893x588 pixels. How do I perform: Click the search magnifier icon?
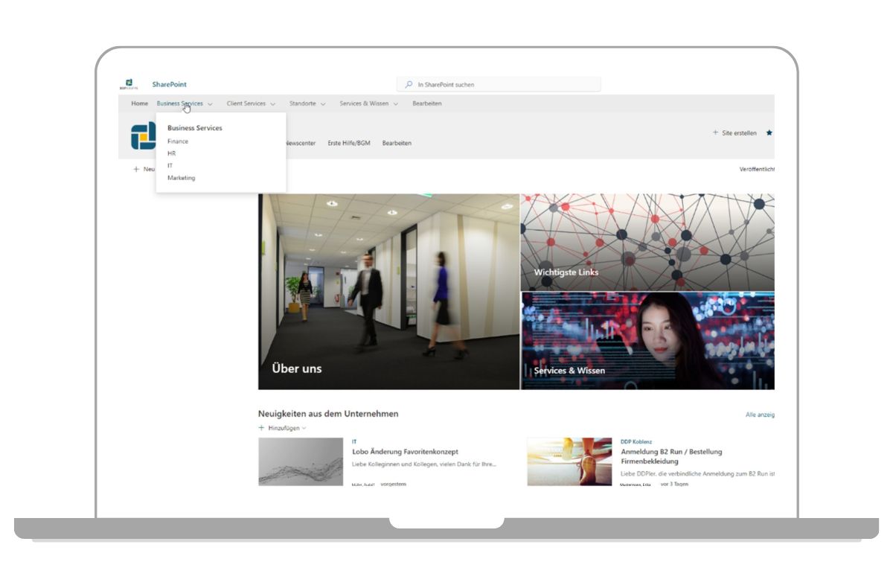coord(409,85)
